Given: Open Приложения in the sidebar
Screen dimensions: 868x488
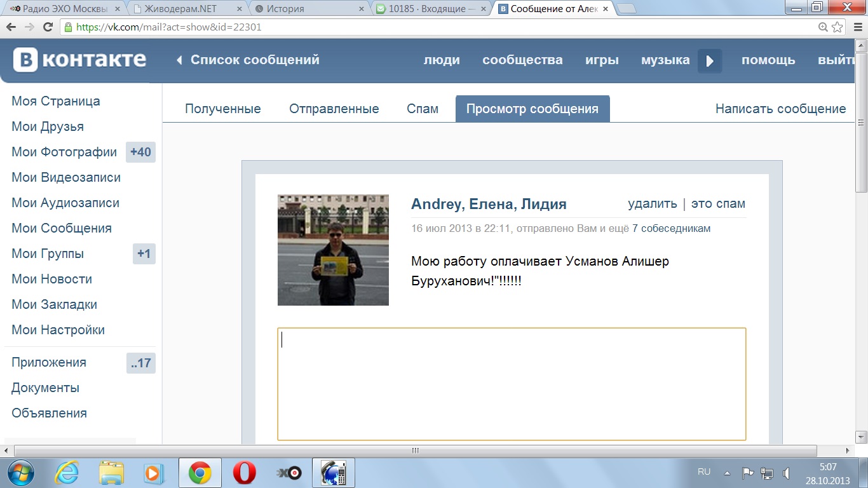Looking at the screenshot, I should (49, 362).
